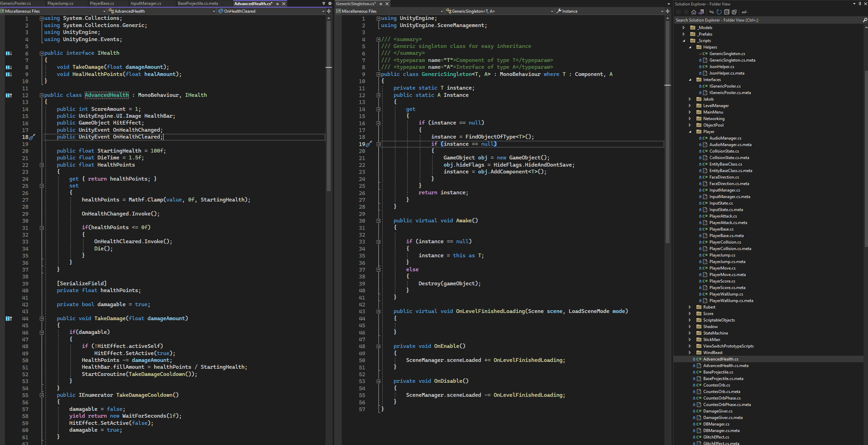Screen dimensions: 868x445
Task: Open PlayerMove.cs from Solution Explorer
Action: (x=722, y=268)
